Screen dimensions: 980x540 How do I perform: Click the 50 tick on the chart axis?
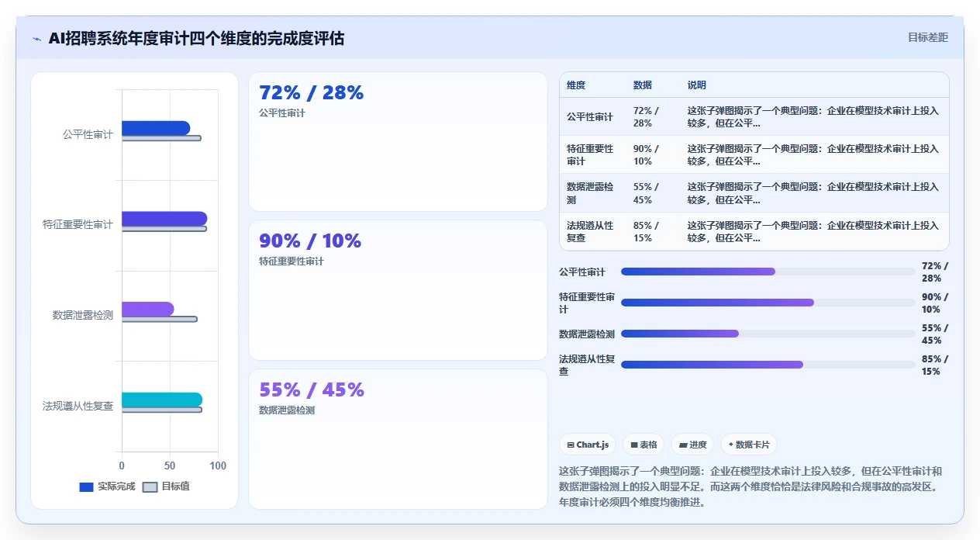point(170,466)
